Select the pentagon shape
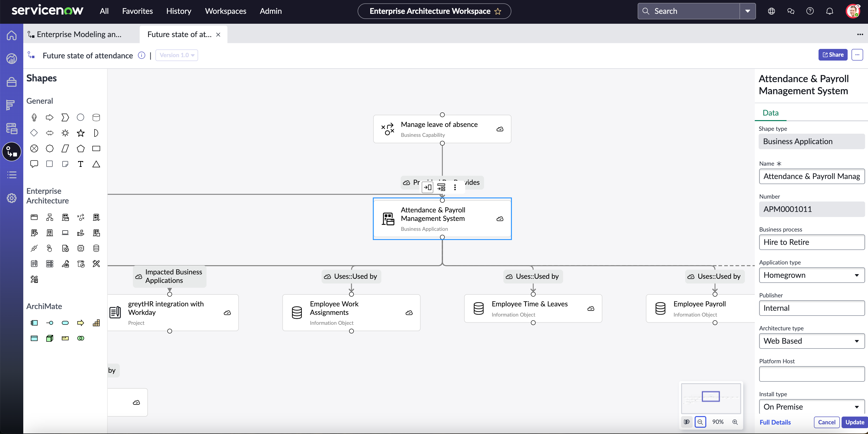Screen dimensions: 868x434 [80, 148]
